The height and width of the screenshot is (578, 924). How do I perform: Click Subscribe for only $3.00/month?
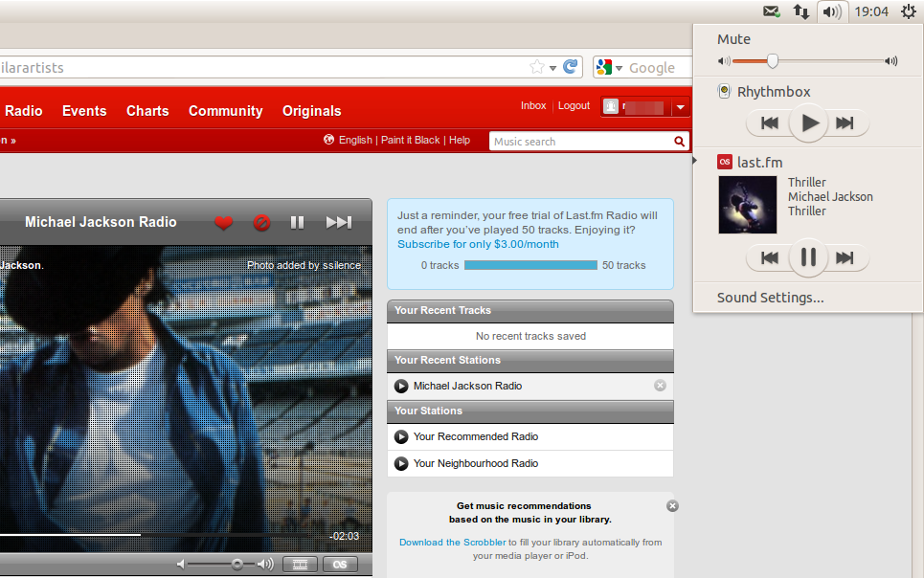(x=478, y=244)
